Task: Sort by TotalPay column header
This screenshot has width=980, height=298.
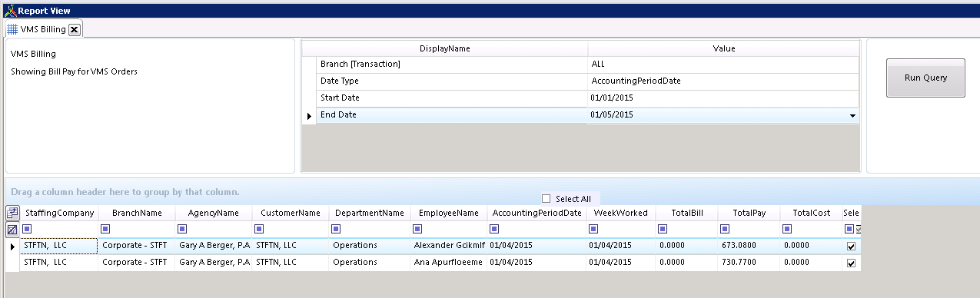Action: 749,213
